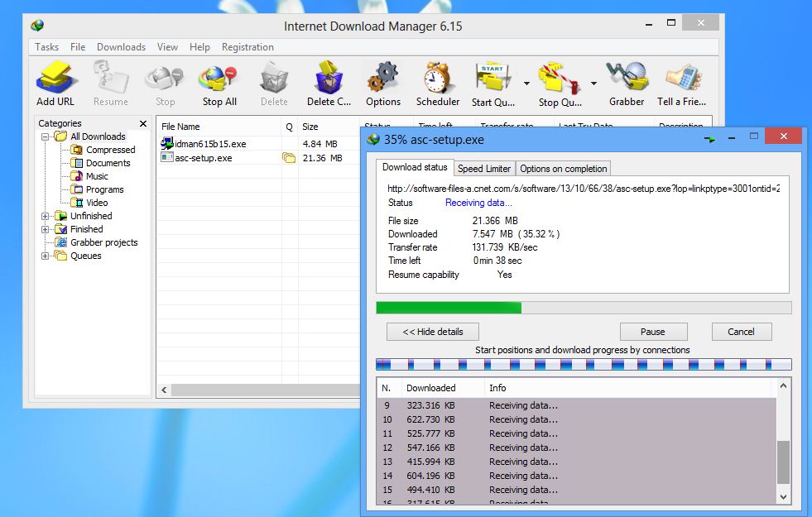812x517 pixels.
Task: Close the Categories panel with the X
Action: 143,123
